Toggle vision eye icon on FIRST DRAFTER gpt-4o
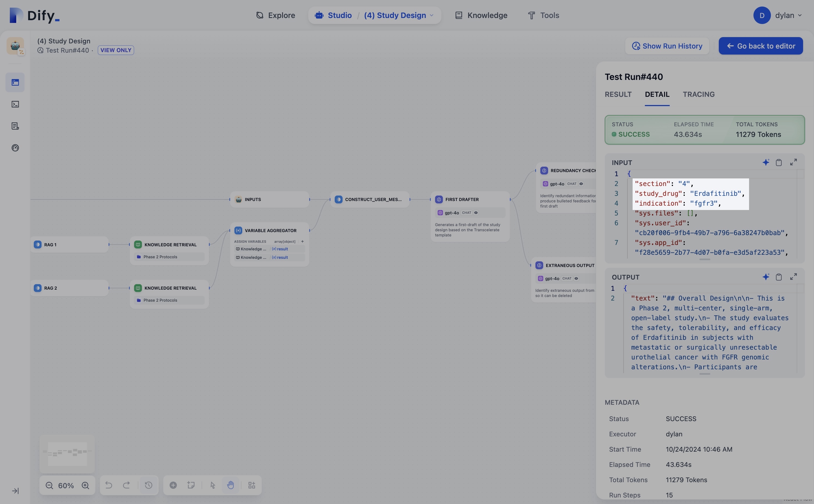Screen dimensions: 814x504 (x=476, y=213)
